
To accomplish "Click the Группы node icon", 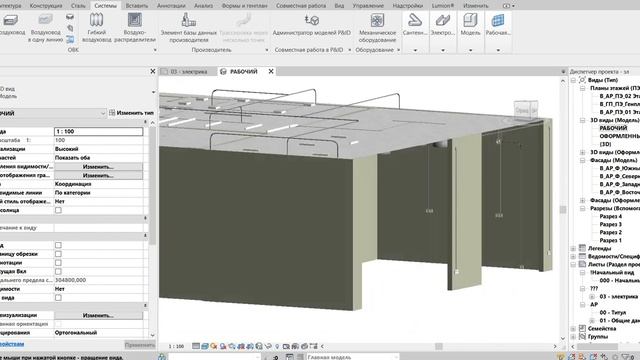I will [x=582, y=336].
